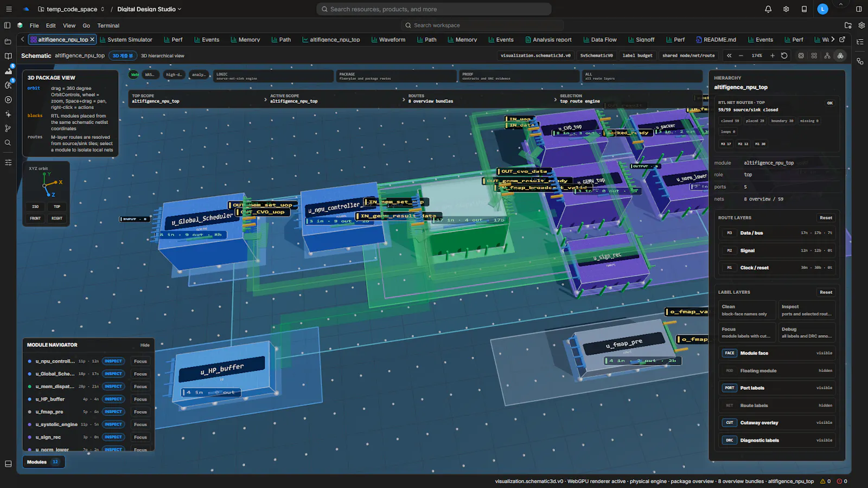The height and width of the screenshot is (488, 868).
Task: Reset the view with rotate arrow icon
Action: 784,56
